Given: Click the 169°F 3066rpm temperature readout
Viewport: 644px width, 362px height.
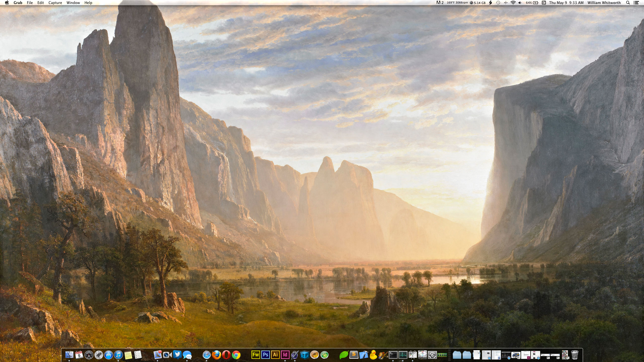Looking at the screenshot, I should (x=457, y=3).
